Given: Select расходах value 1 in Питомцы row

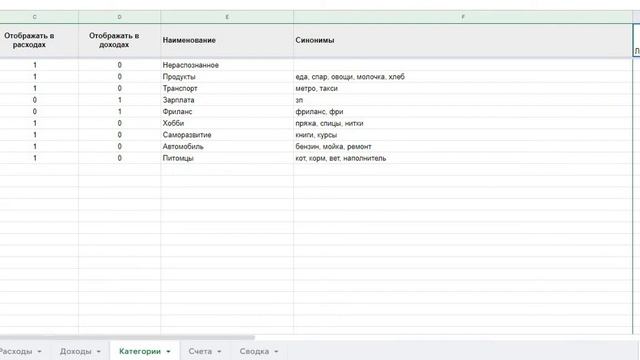Looking at the screenshot, I should pyautogui.click(x=39, y=158).
